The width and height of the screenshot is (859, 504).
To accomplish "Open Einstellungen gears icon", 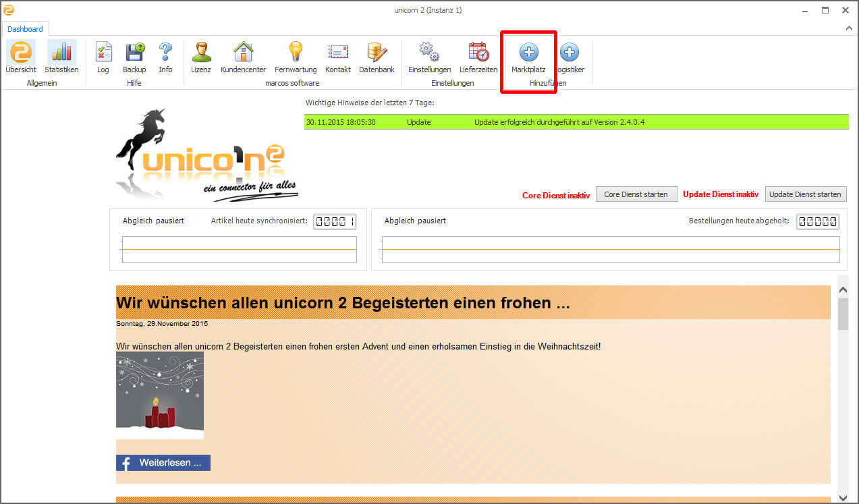I will click(x=429, y=53).
